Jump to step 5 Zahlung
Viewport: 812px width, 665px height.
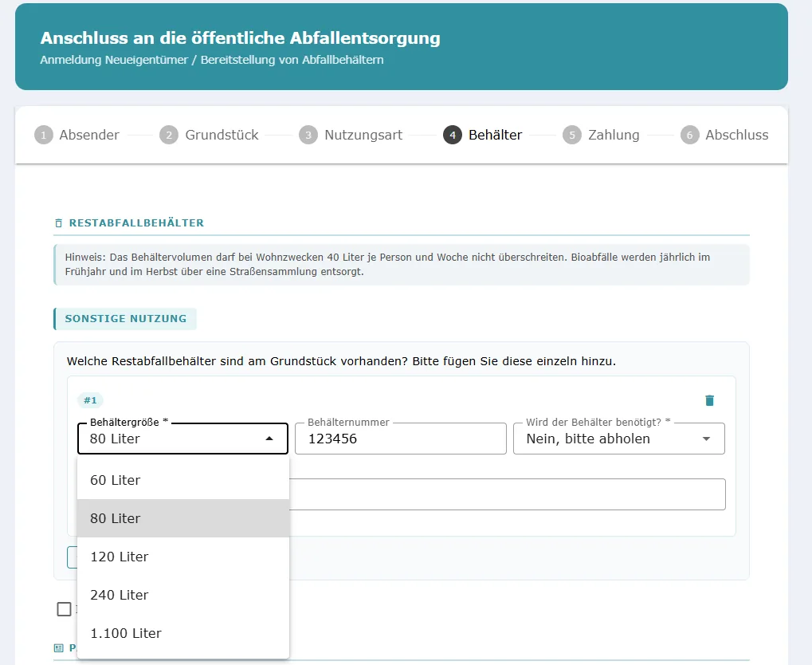pyautogui.click(x=601, y=136)
